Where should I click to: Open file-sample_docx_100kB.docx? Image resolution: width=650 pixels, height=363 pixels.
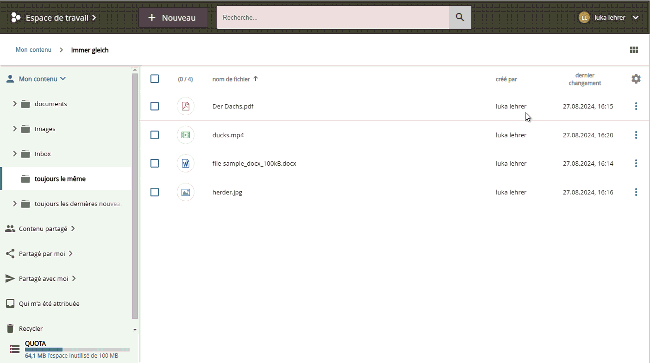254,163
